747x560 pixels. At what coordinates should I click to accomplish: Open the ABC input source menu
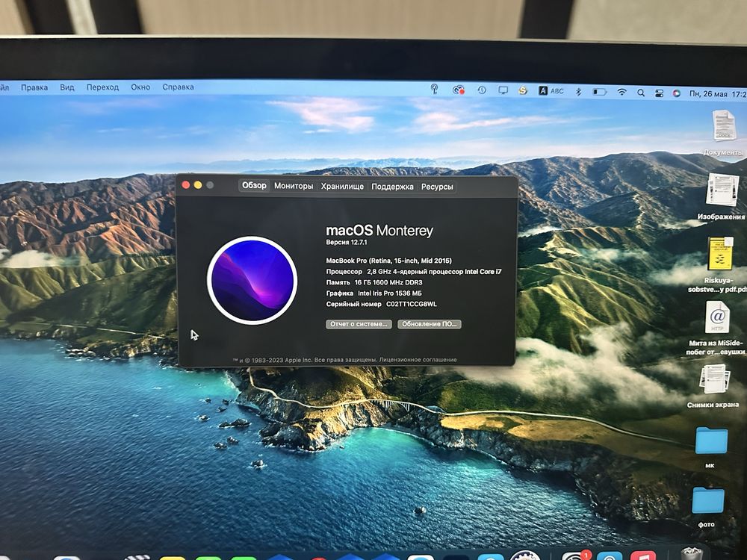click(551, 90)
